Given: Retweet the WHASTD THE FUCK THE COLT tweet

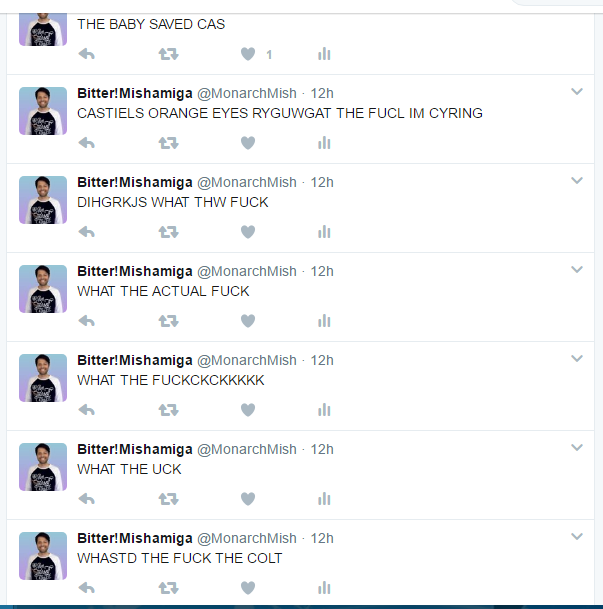Looking at the screenshot, I should pyautogui.click(x=169, y=588).
